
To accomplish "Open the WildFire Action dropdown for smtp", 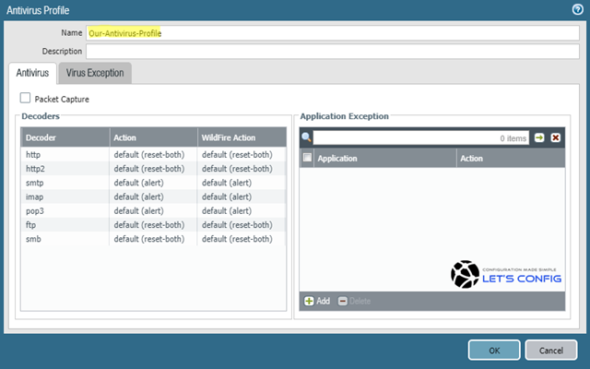I will click(242, 183).
